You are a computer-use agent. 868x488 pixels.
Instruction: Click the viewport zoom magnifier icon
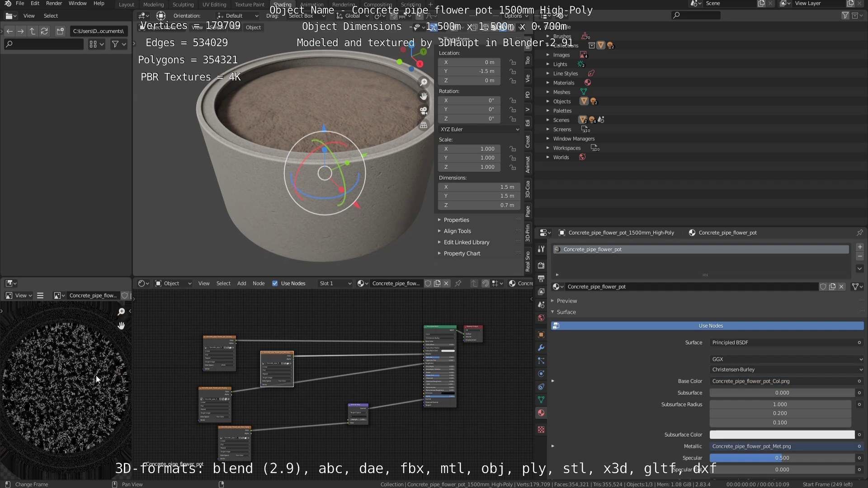point(424,82)
